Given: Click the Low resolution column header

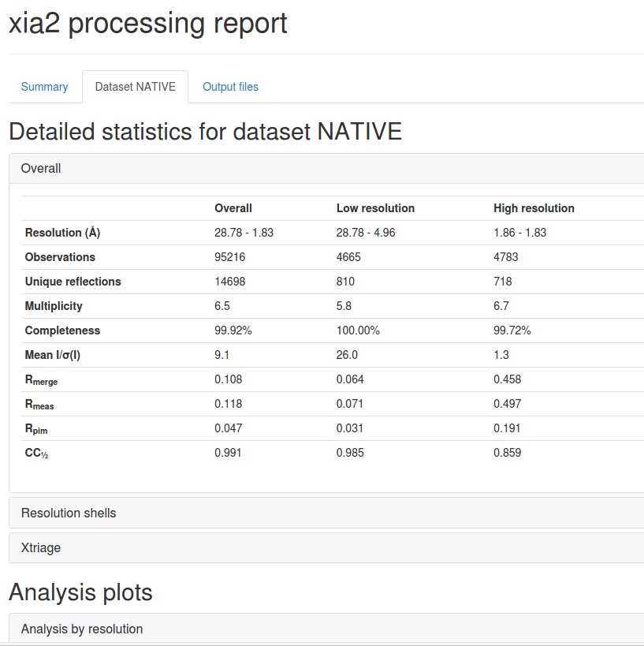Looking at the screenshot, I should click(x=375, y=208).
